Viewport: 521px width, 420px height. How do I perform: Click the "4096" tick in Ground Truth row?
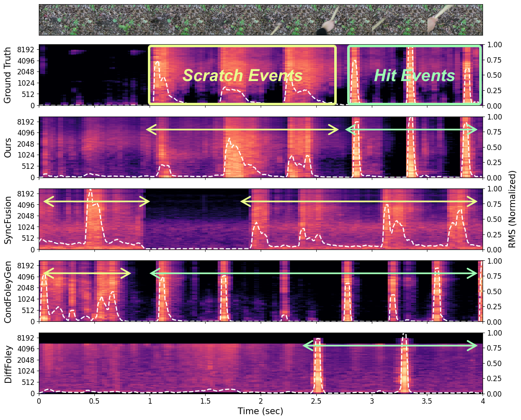(27, 61)
